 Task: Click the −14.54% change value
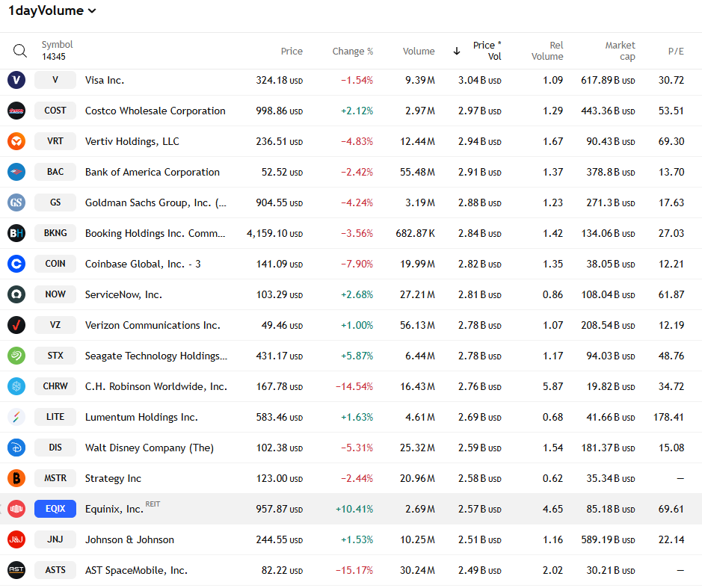click(354, 386)
